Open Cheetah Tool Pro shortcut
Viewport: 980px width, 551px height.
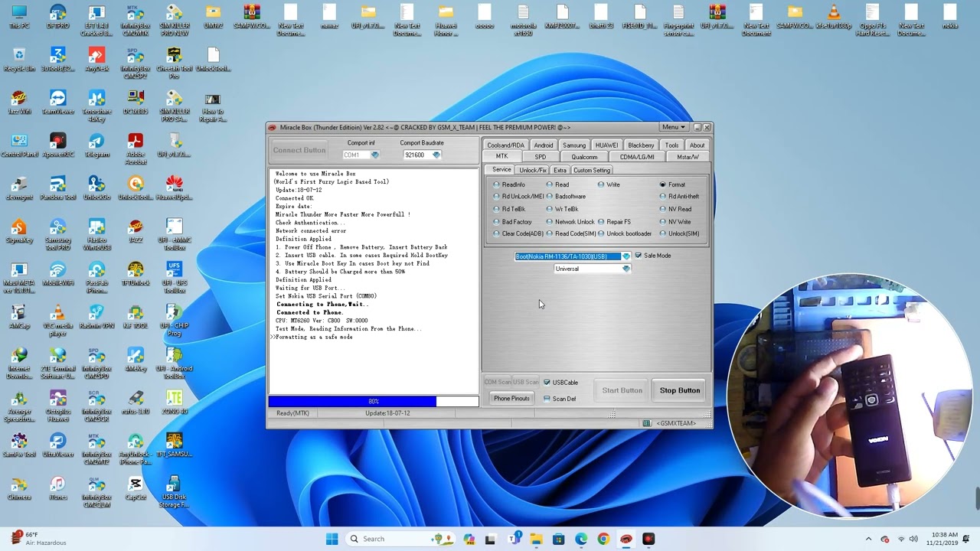click(175, 63)
